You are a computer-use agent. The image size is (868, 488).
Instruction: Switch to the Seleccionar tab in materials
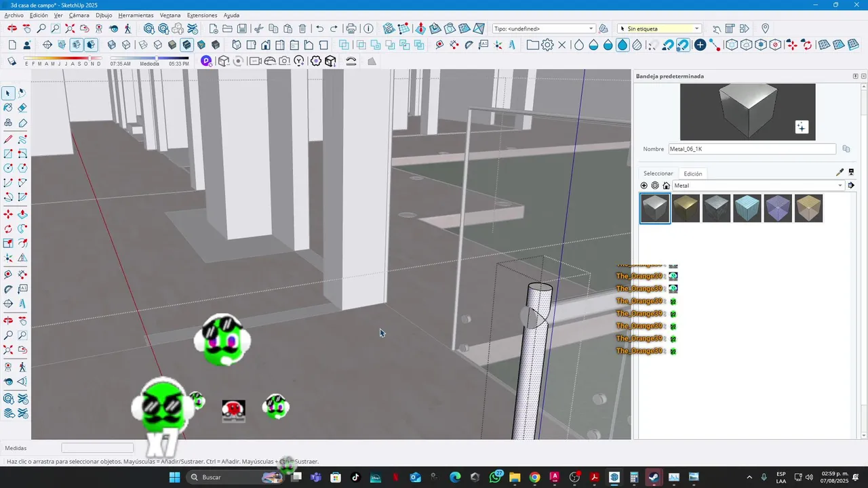tap(658, 174)
